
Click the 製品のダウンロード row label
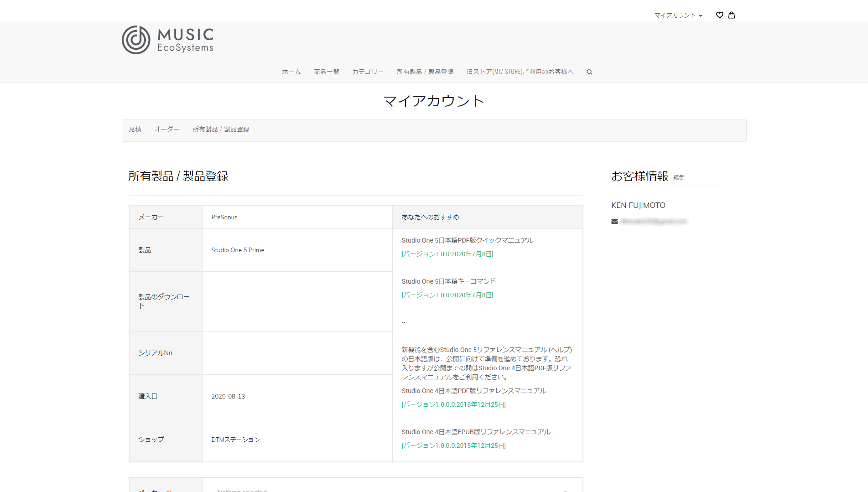(x=164, y=301)
